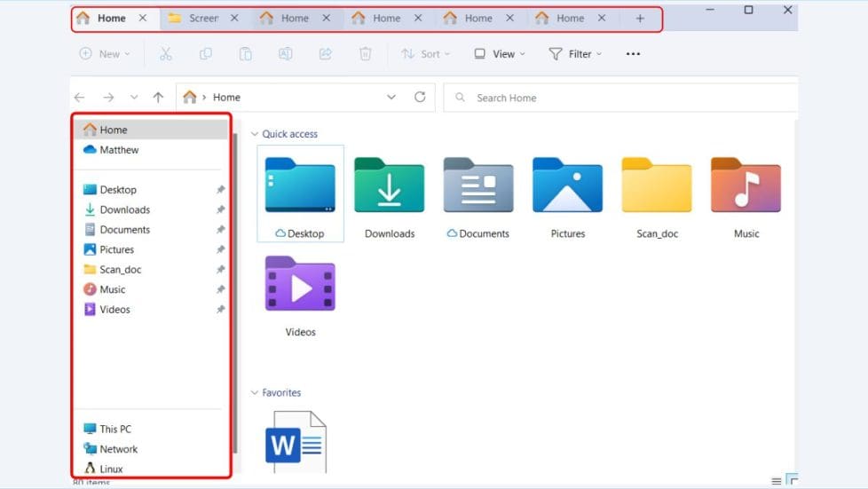Click the Delete trash can icon
This screenshot has height=489, width=868.
[365, 54]
